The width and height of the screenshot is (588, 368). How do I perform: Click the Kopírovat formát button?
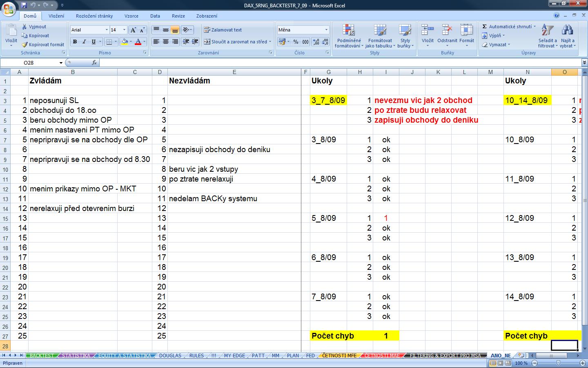[x=43, y=45]
